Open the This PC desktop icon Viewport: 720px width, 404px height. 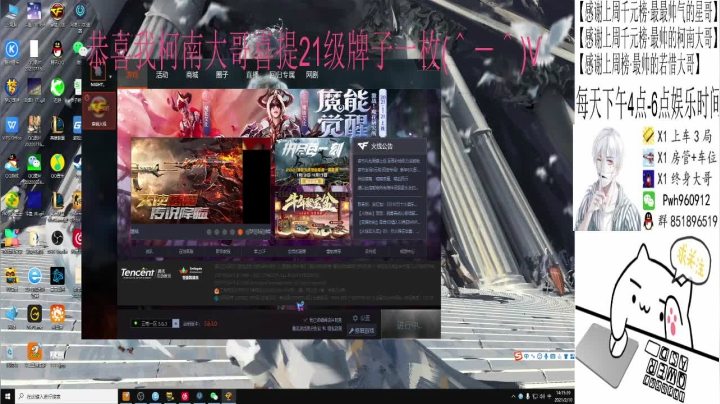coord(11,12)
